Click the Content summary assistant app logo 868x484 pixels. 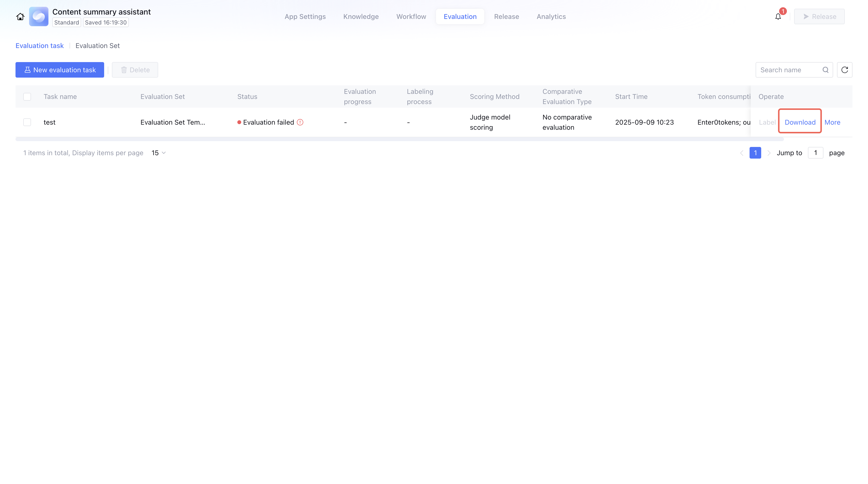coord(39,16)
